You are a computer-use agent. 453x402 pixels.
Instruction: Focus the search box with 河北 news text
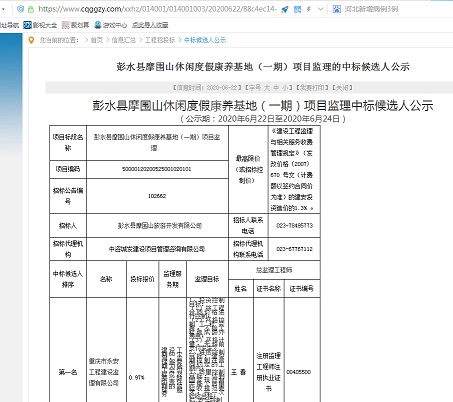click(x=371, y=9)
